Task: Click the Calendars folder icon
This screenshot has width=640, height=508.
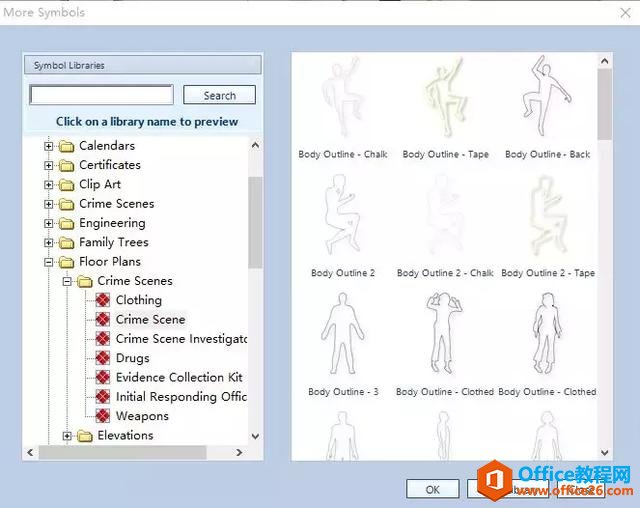Action: tap(66, 146)
